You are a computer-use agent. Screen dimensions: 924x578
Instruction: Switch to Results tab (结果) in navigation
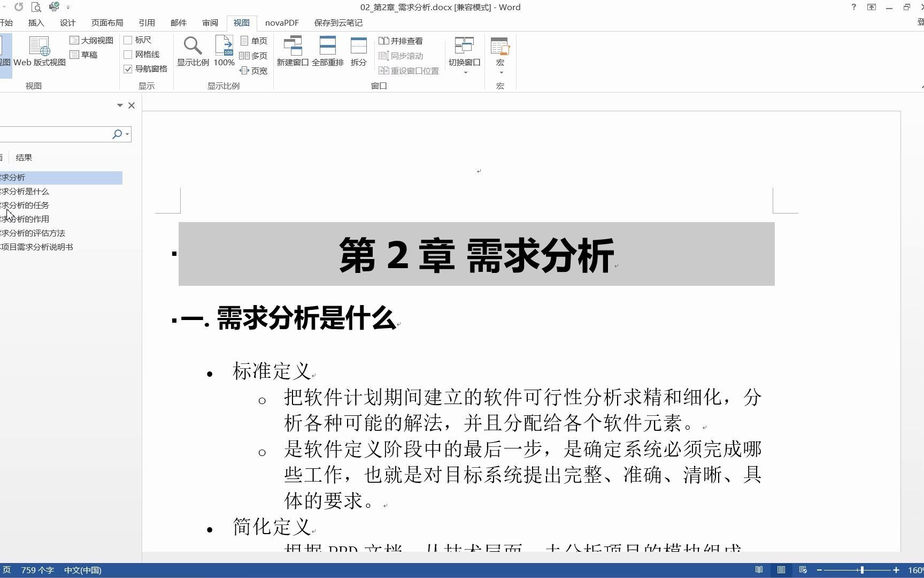coord(24,157)
